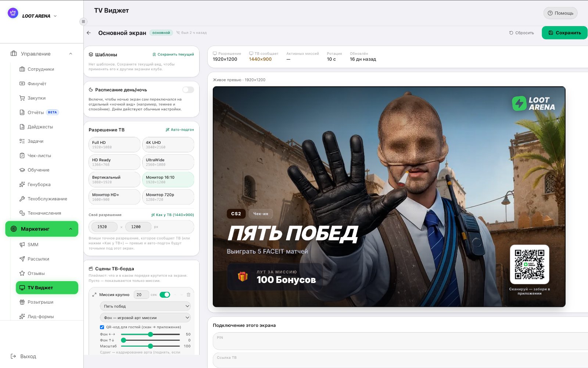This screenshot has height=368, width=588.
Task: Click the Обучение graduation cap icon
Action: coord(22,170)
